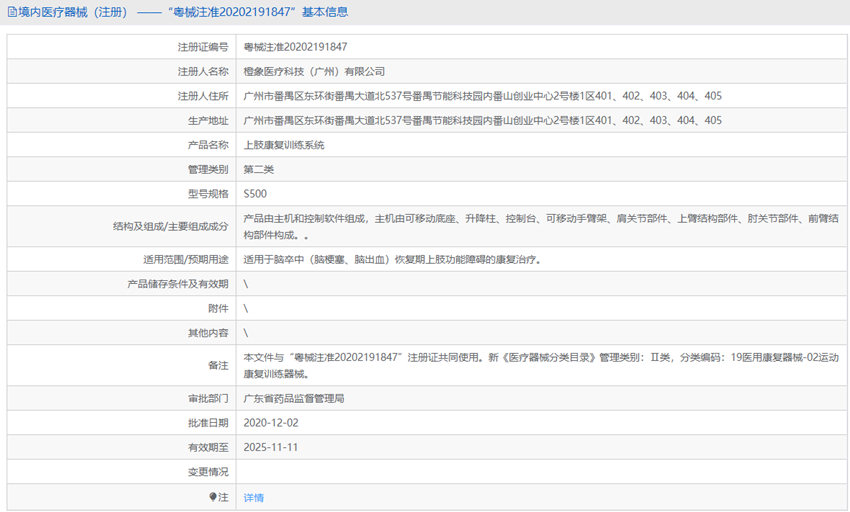The image size is (850, 512).
Task: Click the 注册证编号 label
Action: pyautogui.click(x=203, y=47)
